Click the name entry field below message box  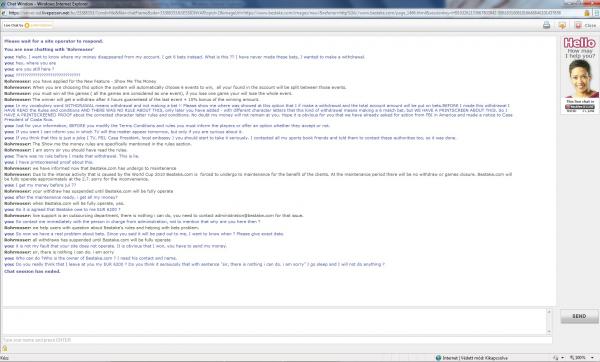[x=277, y=340]
